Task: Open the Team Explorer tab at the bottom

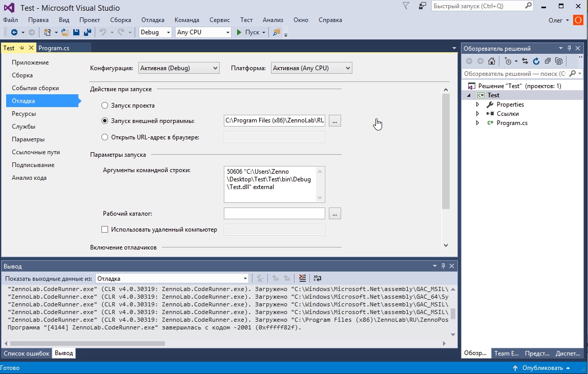Action: 506,354
